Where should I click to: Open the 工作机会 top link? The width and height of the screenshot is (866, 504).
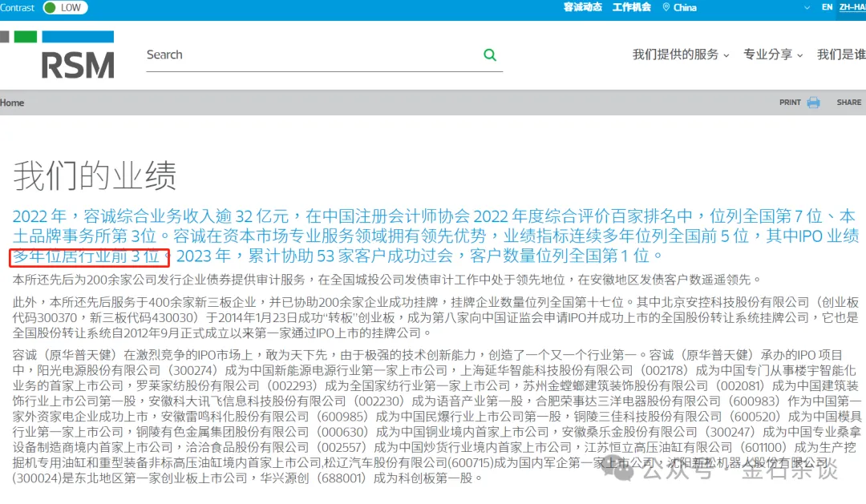[631, 7]
